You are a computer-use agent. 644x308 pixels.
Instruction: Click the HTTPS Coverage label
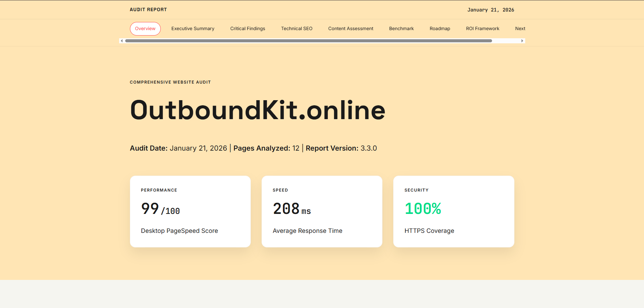pyautogui.click(x=429, y=230)
